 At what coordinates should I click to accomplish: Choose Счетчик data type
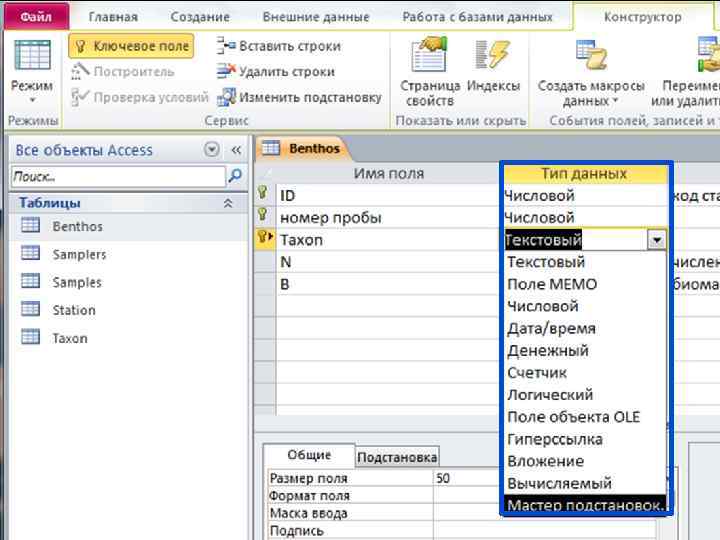point(585,372)
